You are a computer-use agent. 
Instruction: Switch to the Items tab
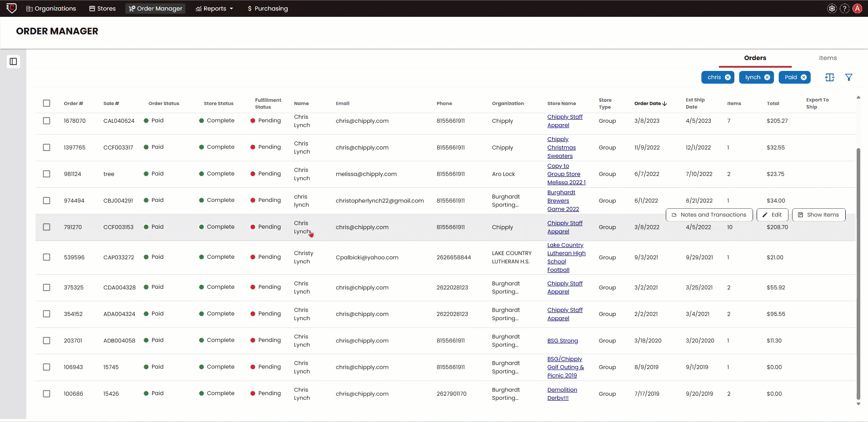coord(828,58)
